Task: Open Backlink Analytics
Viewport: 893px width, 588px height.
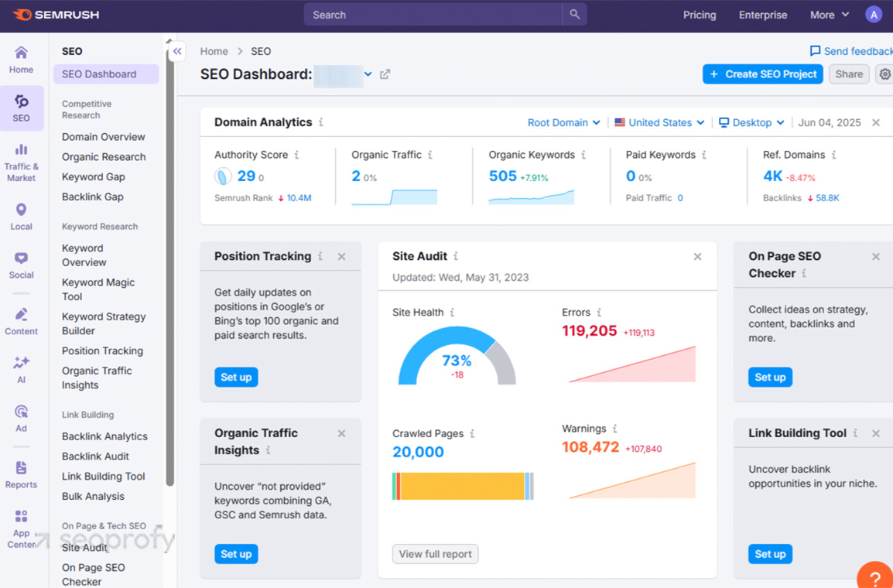Action: tap(104, 436)
